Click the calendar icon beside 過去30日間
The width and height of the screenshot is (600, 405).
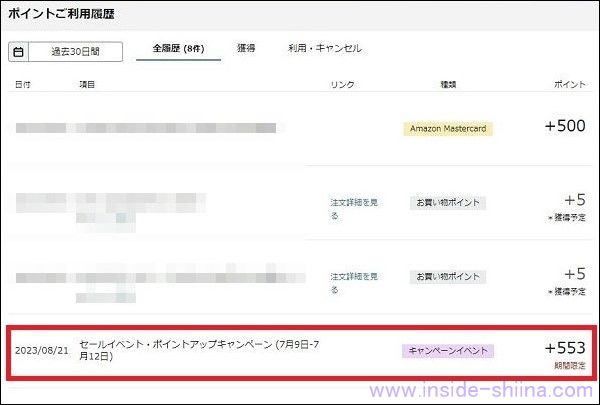click(18, 52)
